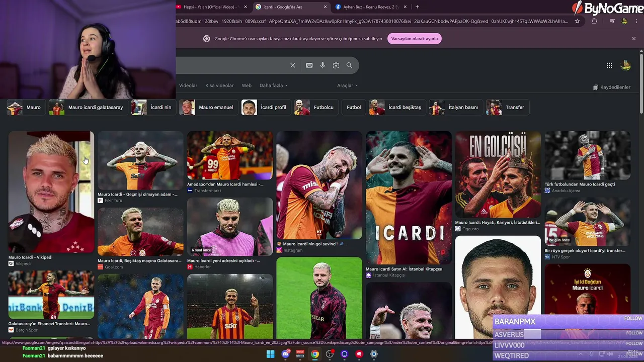Image resolution: width=644 pixels, height=362 pixels.
Task: Open the Chrome extensions puzzle icon
Action: point(594,21)
